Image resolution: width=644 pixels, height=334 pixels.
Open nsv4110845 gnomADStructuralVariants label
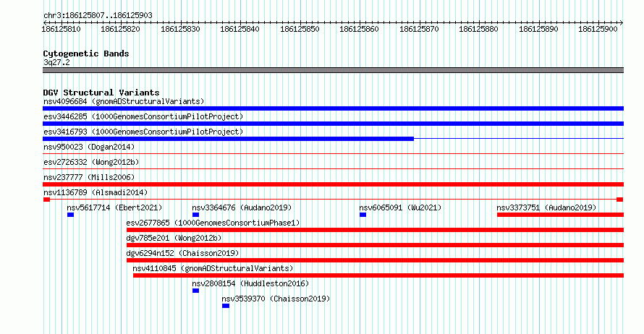tap(213, 268)
